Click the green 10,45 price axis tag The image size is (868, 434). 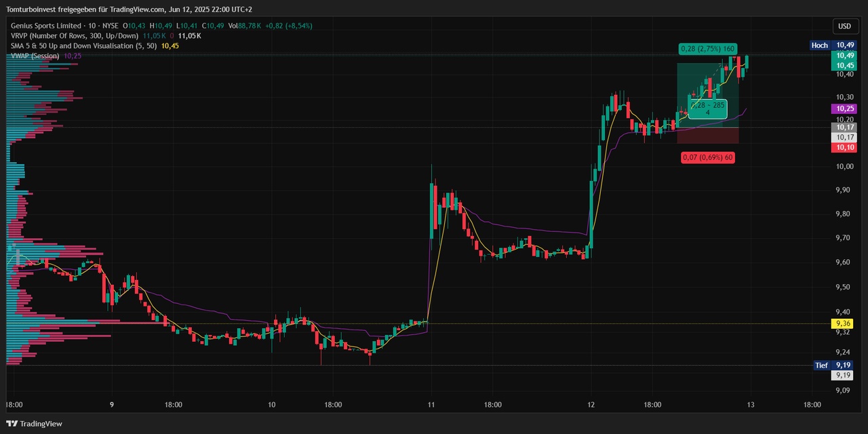(845, 66)
